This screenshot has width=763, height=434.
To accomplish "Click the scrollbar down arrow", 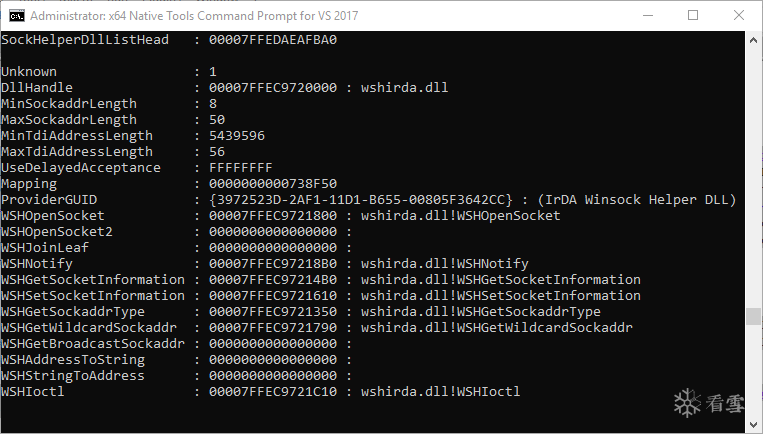I will pos(754,426).
